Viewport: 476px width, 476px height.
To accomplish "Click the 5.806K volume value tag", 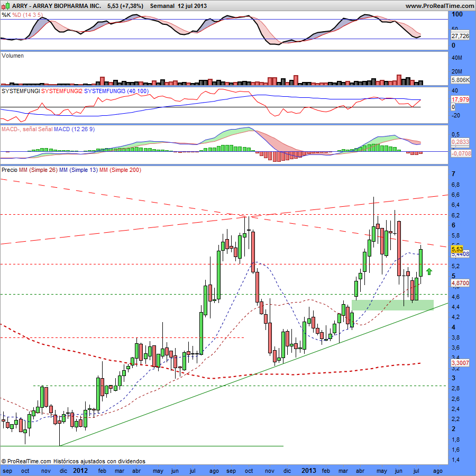I will [460, 80].
